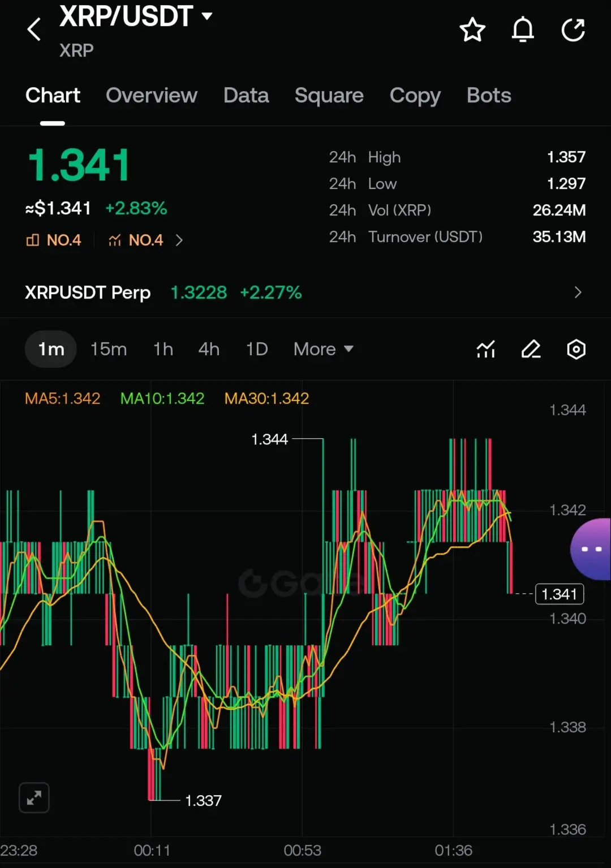Open chart indicators icon
This screenshot has height=868, width=611.
click(x=486, y=349)
